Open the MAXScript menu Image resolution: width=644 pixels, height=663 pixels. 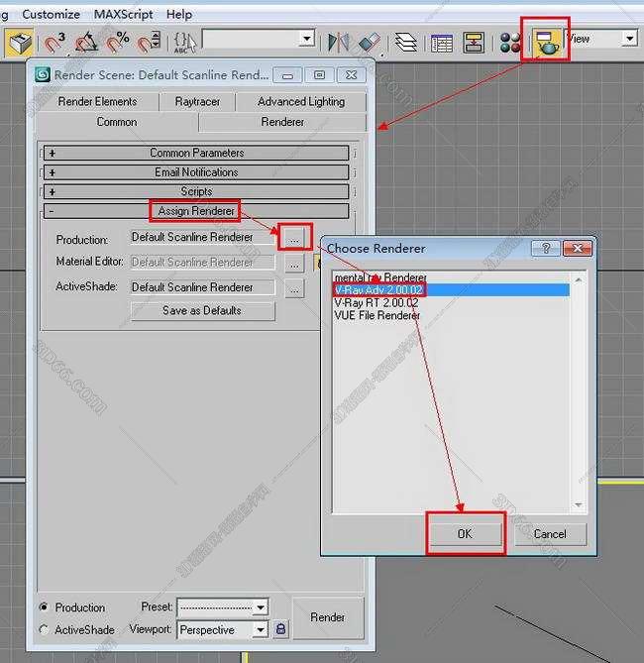pyautogui.click(x=123, y=14)
